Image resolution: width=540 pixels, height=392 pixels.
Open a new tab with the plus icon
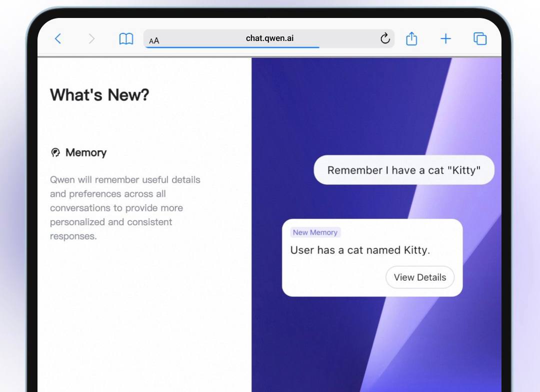[x=445, y=39]
